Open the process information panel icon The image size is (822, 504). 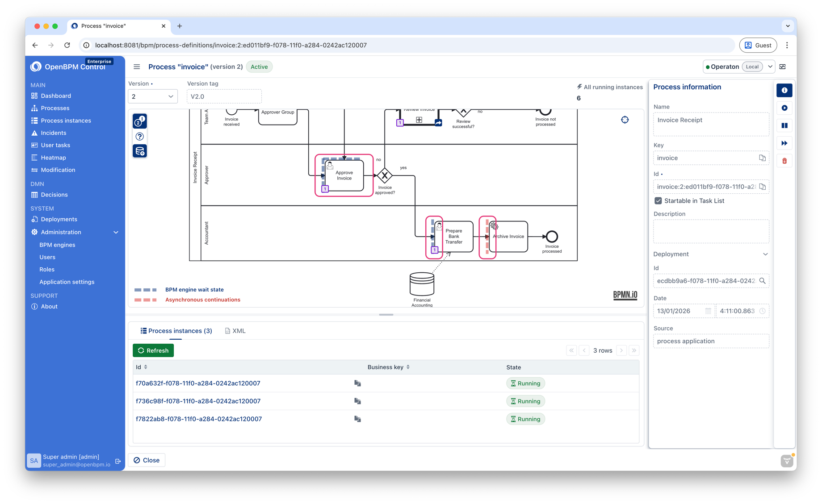[784, 90]
